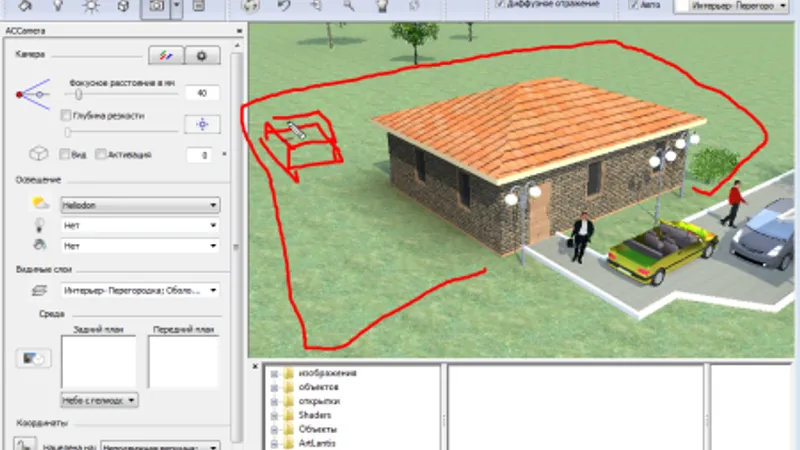Click the Задний план background preview box
Image resolution: width=800 pixels, height=450 pixels.
point(98,361)
